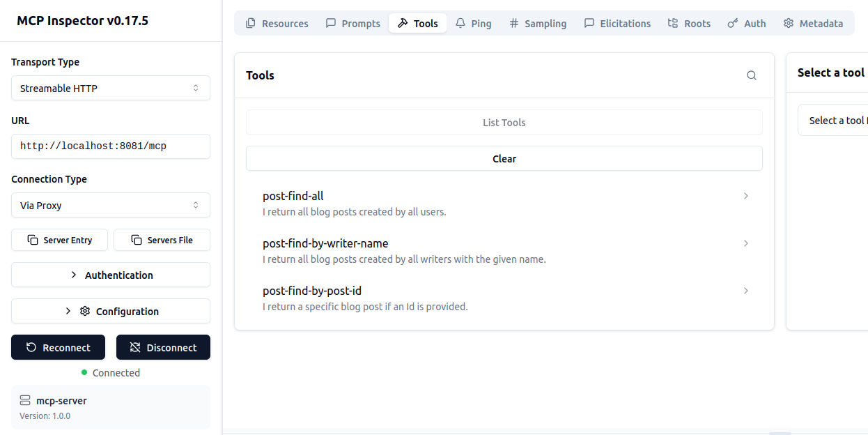Clear the tools list

coord(504,159)
